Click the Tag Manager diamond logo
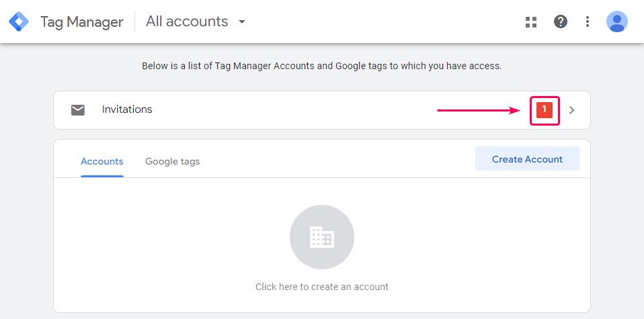Viewport: 644px width, 319px height. point(19,21)
